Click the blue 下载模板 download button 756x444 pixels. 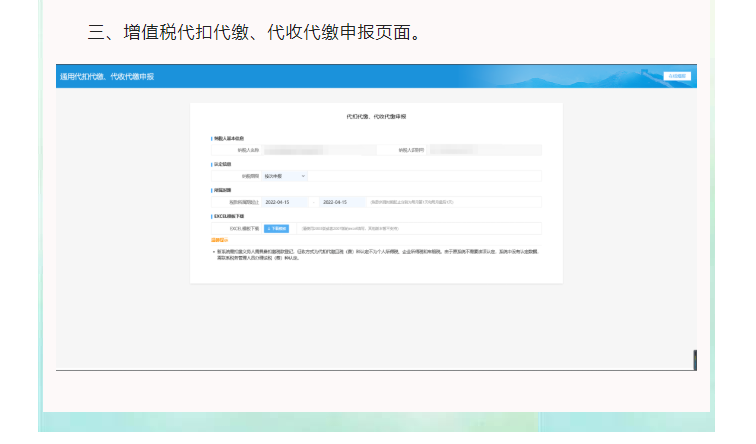(276, 229)
